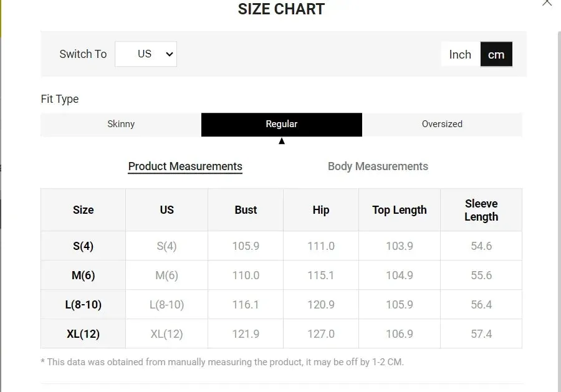
Task: Open Product Measurements tab
Action: (185, 166)
